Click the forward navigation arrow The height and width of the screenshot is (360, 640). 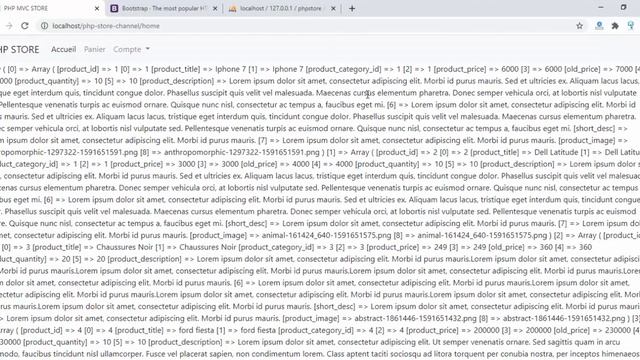point(9,26)
